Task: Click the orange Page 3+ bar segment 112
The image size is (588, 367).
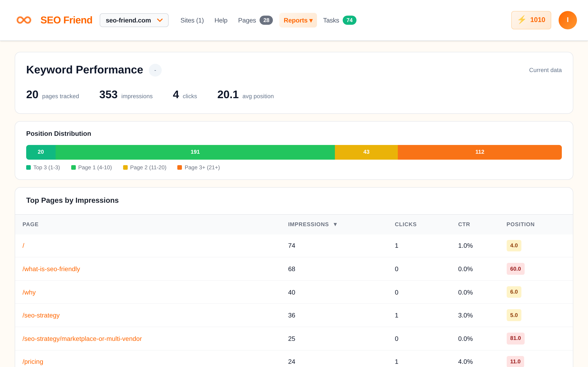Action: tap(479, 152)
